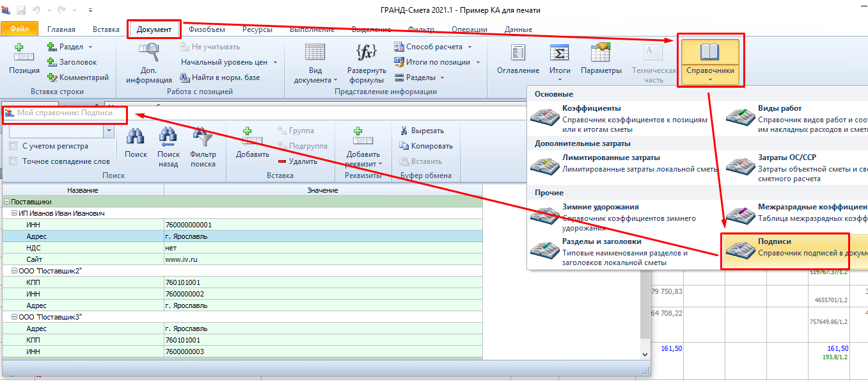
Task: Collapse ИП Иванов Иван Иванович node
Action: coord(14,213)
